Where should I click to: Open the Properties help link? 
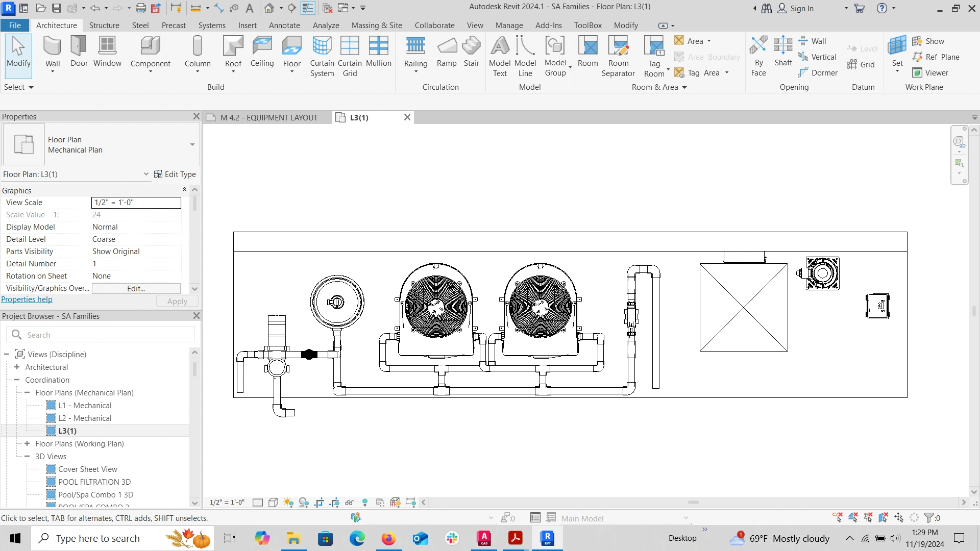[x=27, y=299]
